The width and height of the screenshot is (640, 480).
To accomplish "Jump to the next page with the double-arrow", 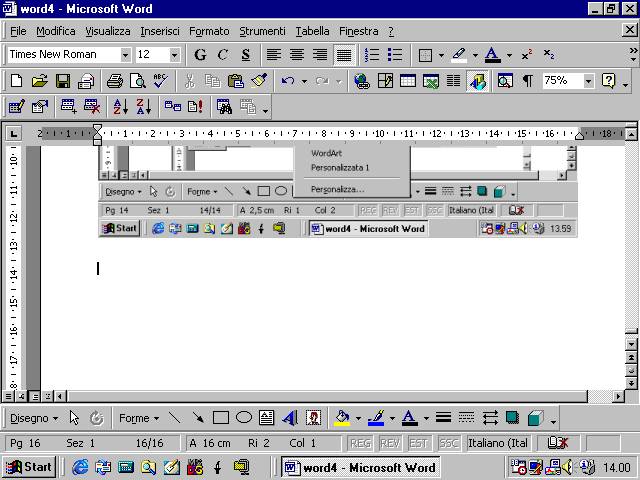I will tap(631, 383).
